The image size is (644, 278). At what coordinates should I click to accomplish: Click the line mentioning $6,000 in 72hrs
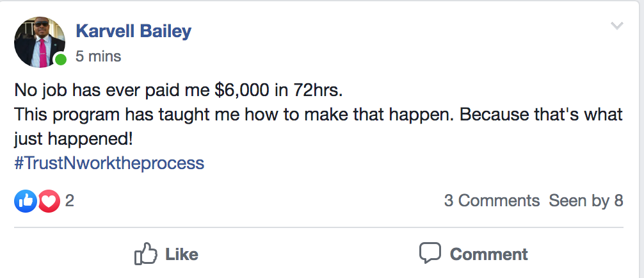coord(179,90)
